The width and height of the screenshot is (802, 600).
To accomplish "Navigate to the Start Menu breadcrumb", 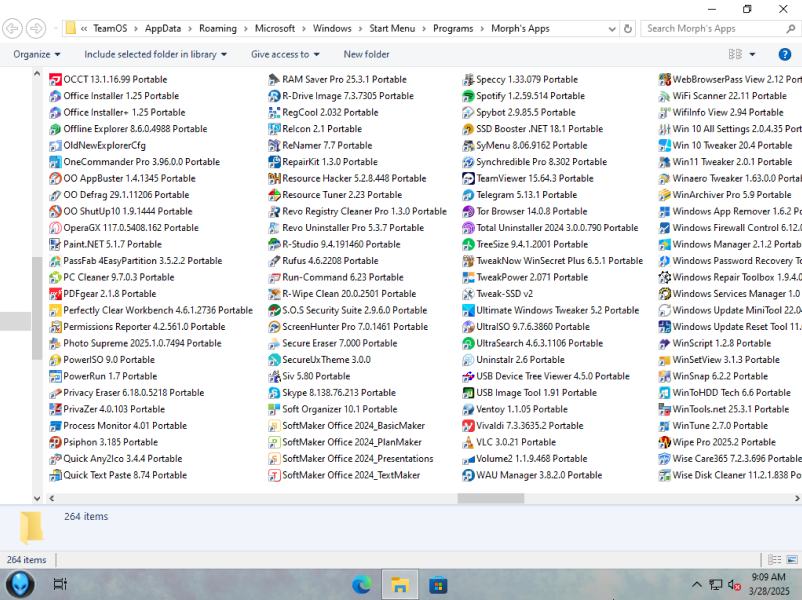I will [x=392, y=29].
